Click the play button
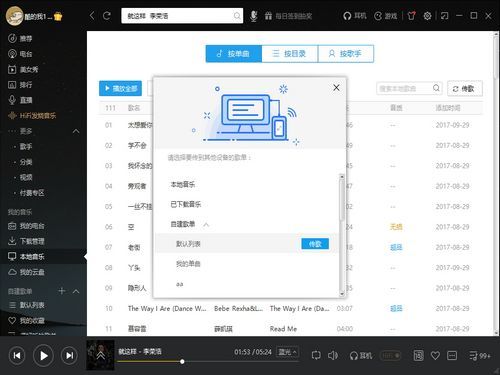The height and width of the screenshot is (375, 500). tap(43, 356)
